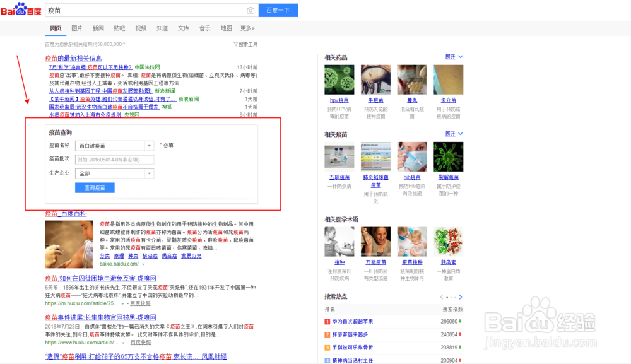Click the 裂解疫苗 thumbnail image
Screen dimensions: 631x364
coord(448,156)
